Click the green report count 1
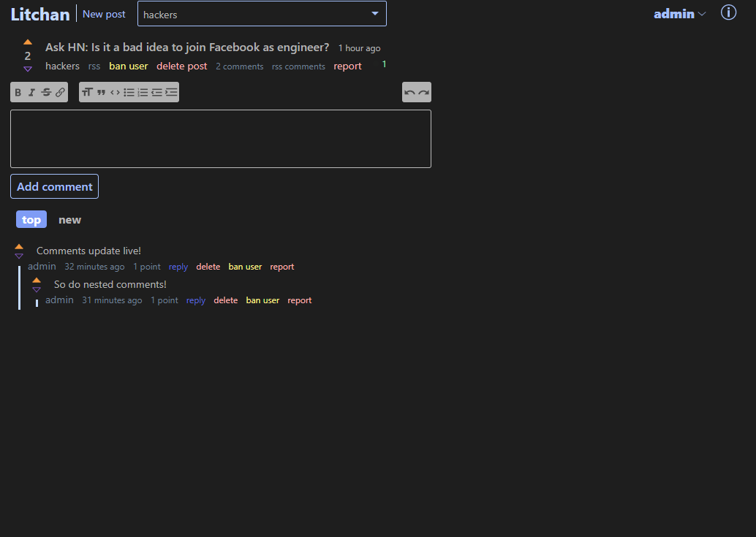Screen dimensions: 756x537 tap(385, 64)
